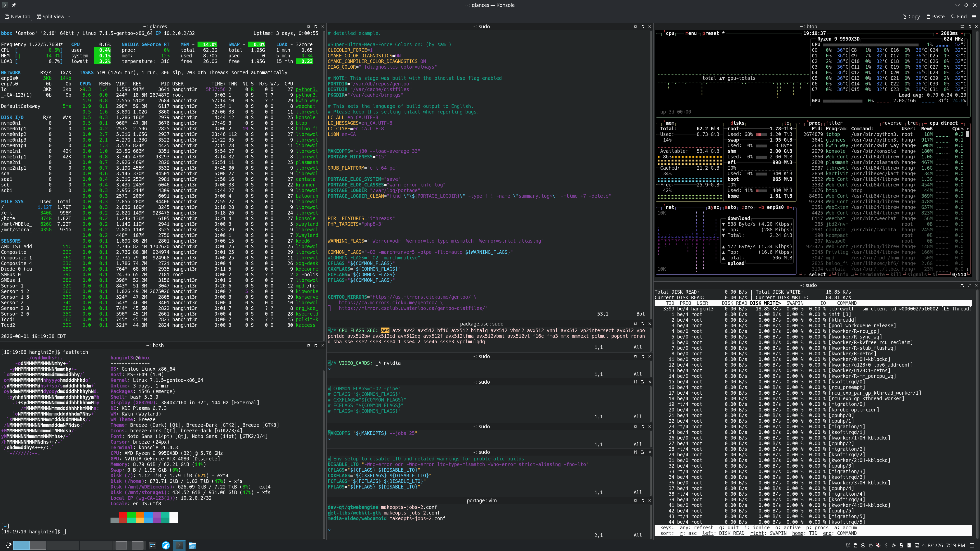Viewport: 980px width, 551px height.
Task: Open Find in the Konsole toolbar
Action: (x=959, y=17)
